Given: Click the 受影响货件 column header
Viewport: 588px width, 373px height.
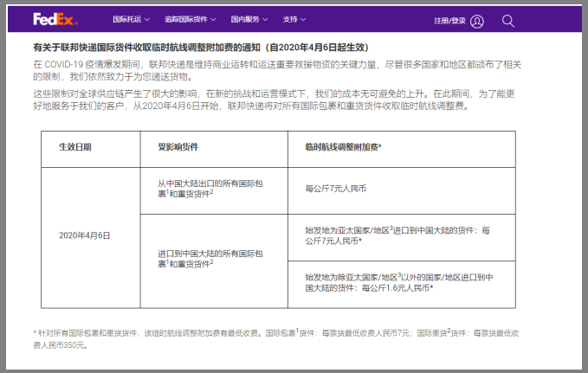Looking at the screenshot, I should pos(178,147).
